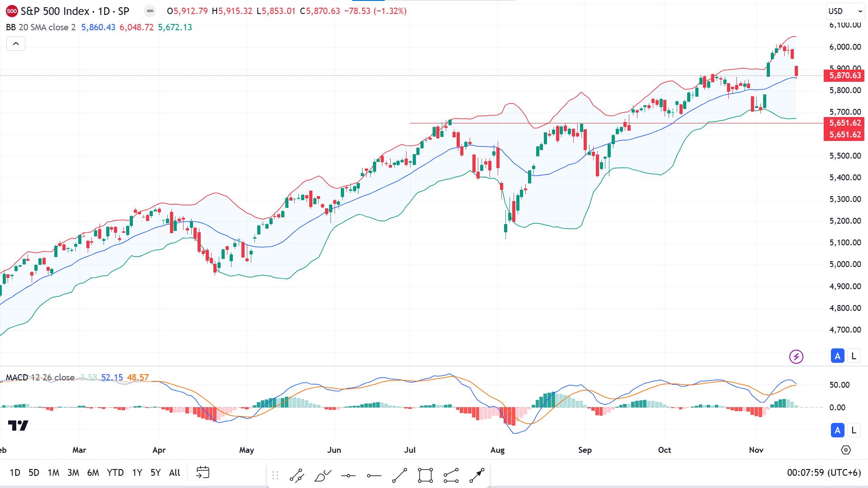This screenshot has width=868, height=488.
Task: Toggle auto scale on main chart
Action: coord(838,356)
